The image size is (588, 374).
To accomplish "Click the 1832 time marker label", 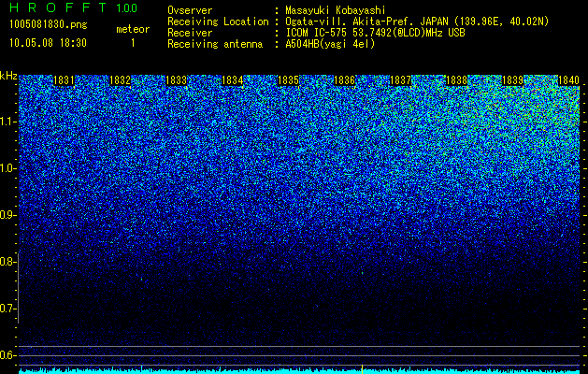I will [120, 80].
